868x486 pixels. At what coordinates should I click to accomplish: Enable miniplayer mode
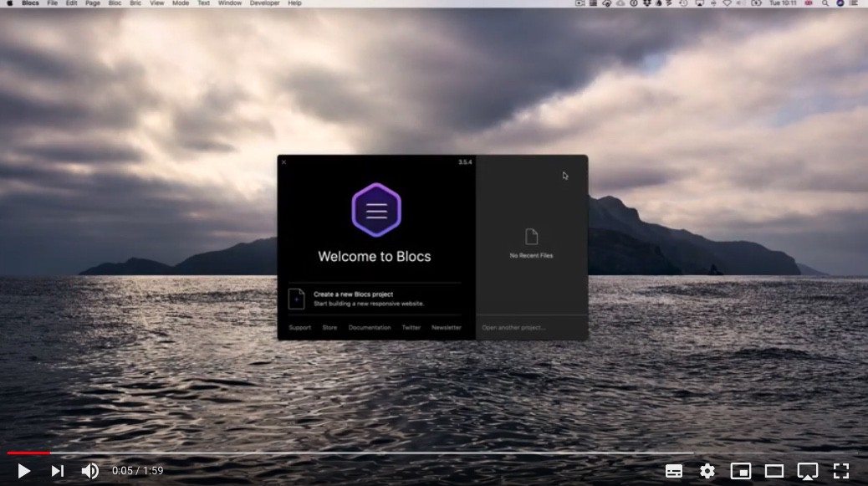pos(741,471)
